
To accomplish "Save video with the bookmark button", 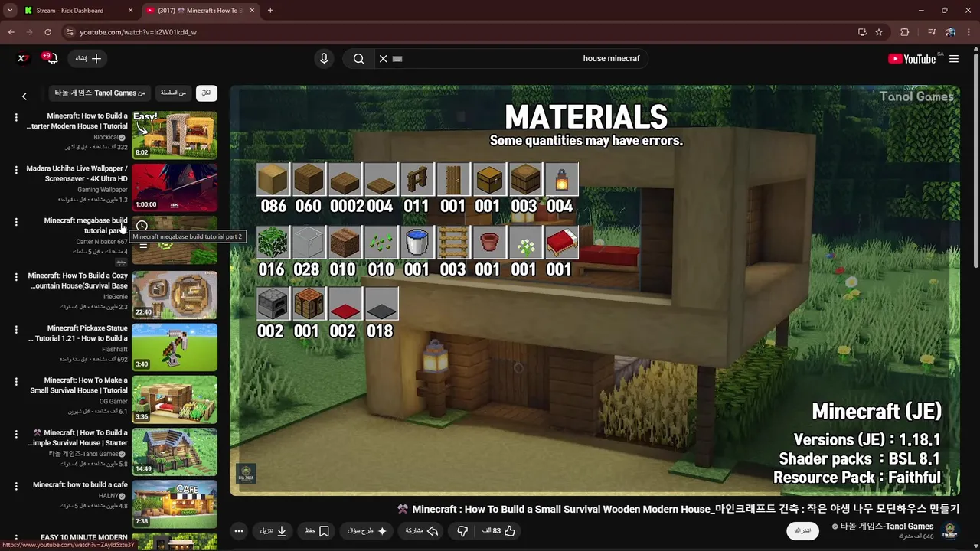I will click(317, 530).
